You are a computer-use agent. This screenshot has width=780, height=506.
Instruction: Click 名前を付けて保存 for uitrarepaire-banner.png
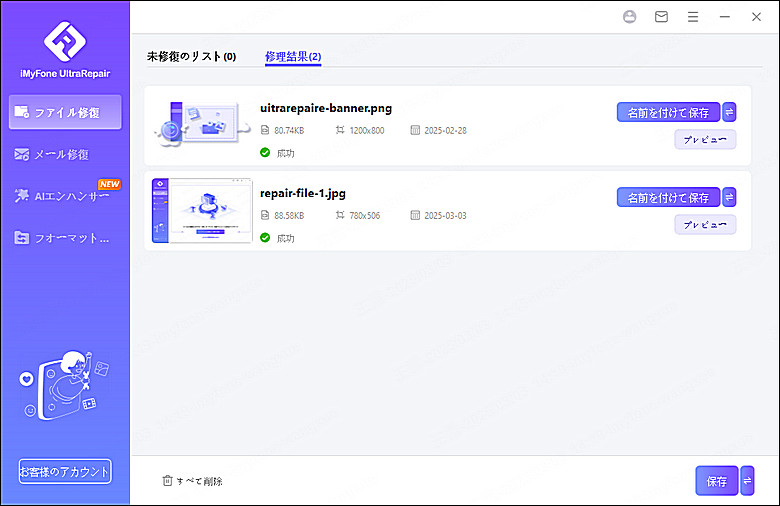[668, 112]
